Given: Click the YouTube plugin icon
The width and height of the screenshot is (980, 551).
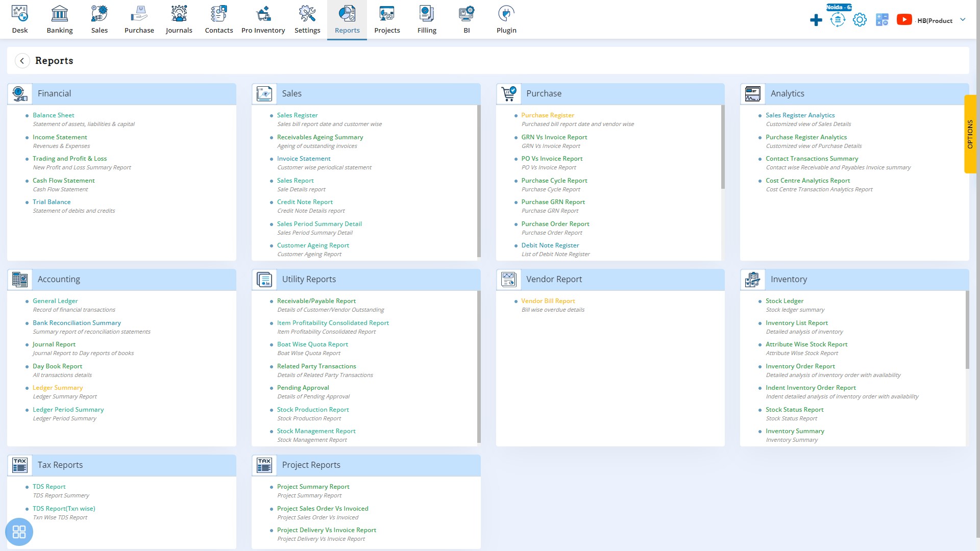Looking at the screenshot, I should tap(903, 19).
